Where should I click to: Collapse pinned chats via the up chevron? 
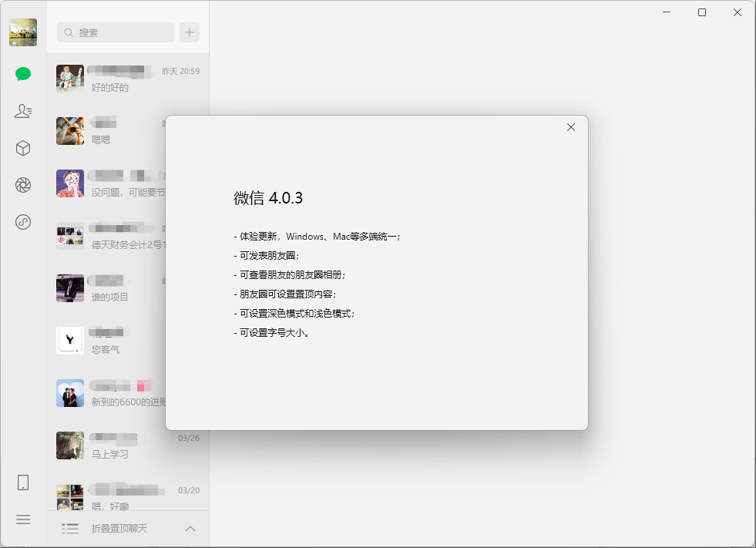coord(190,529)
